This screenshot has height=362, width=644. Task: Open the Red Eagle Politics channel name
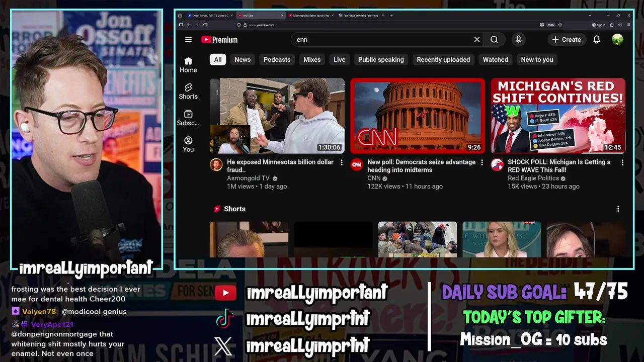(x=533, y=178)
